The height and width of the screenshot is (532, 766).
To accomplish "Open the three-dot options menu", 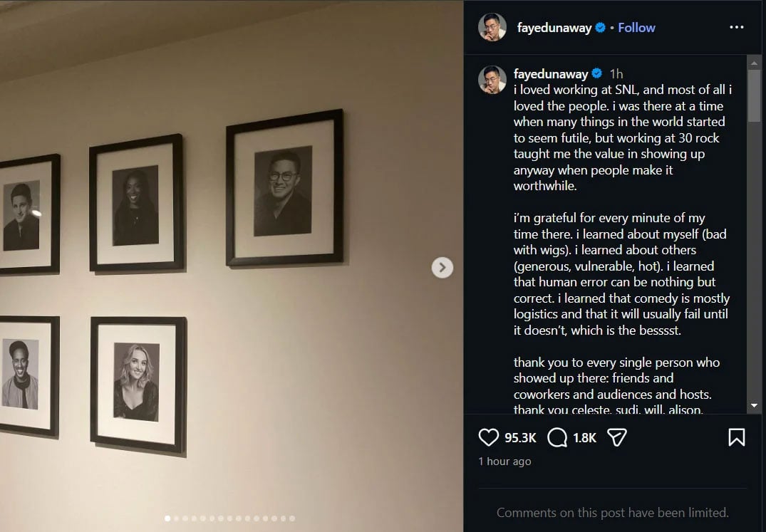I will (737, 26).
